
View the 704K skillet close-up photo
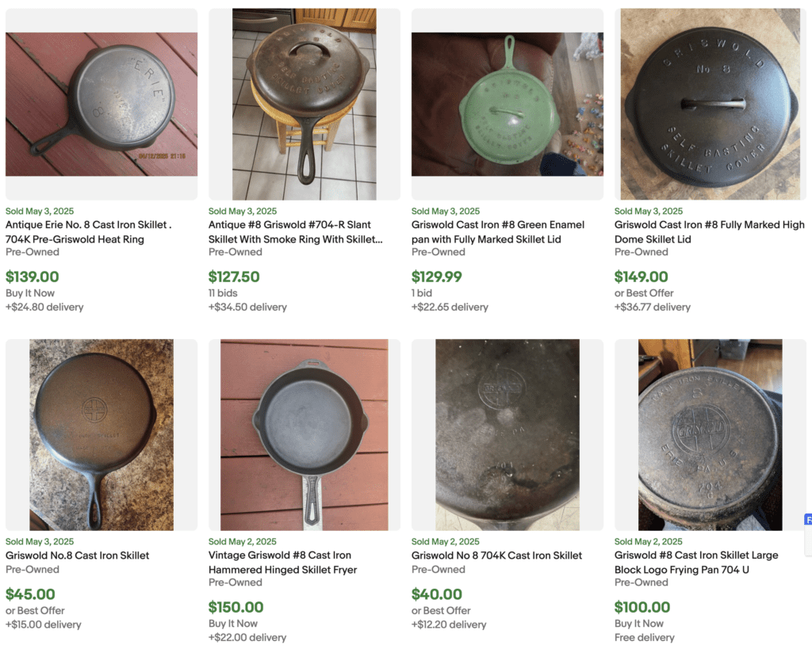tap(506, 433)
